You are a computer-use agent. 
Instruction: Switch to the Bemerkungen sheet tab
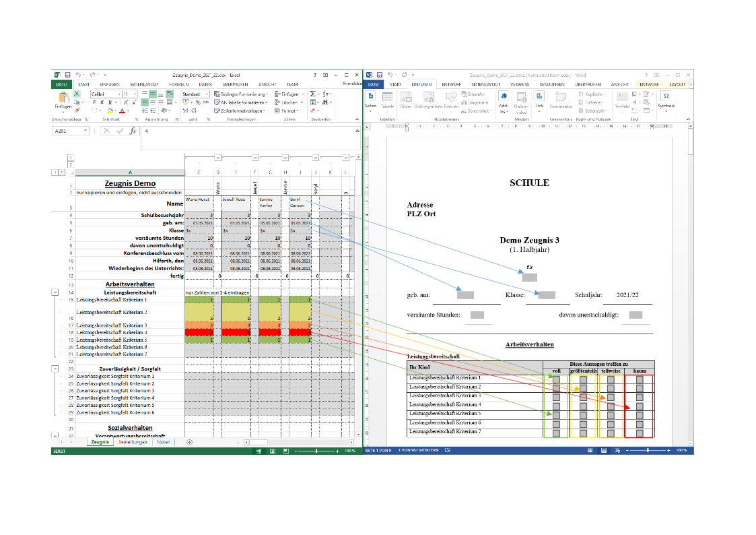(x=133, y=442)
